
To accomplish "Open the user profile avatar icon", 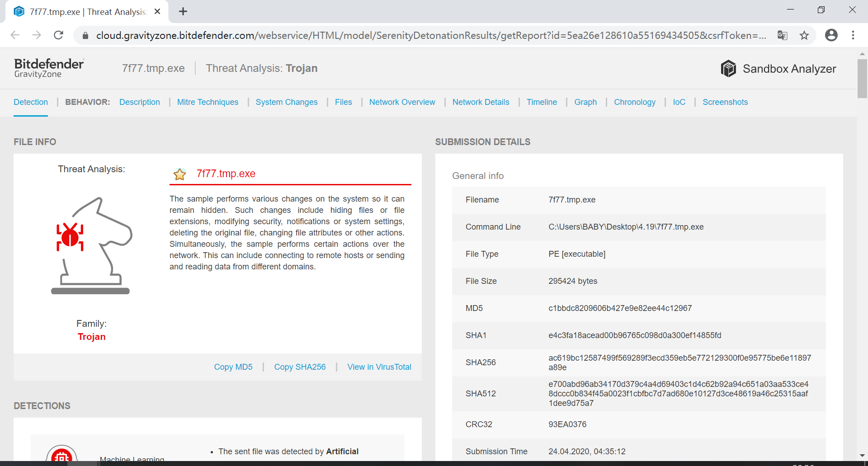I will pos(831,35).
